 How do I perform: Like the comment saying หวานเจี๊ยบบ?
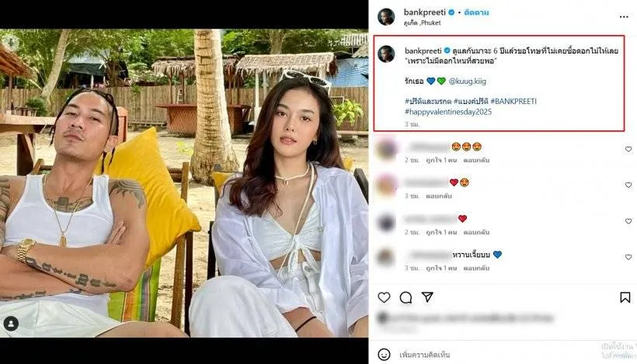628,257
